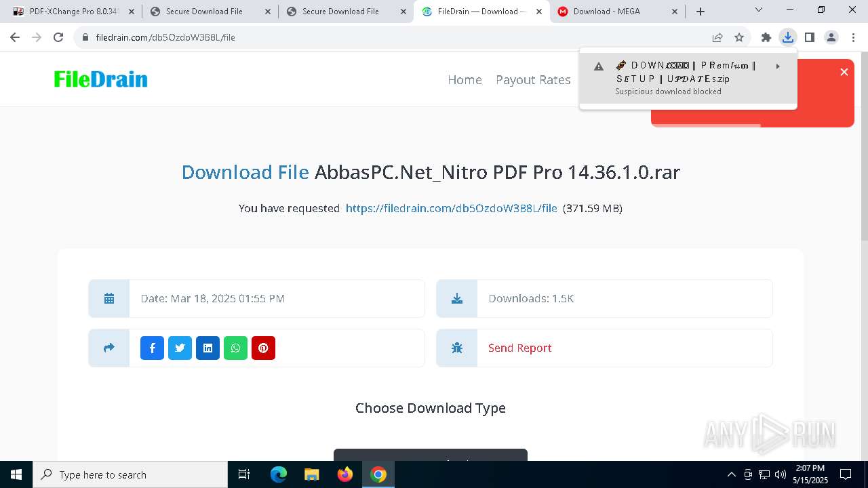
Task: Switch to PDF-XChange Pro tab
Action: 73,12
